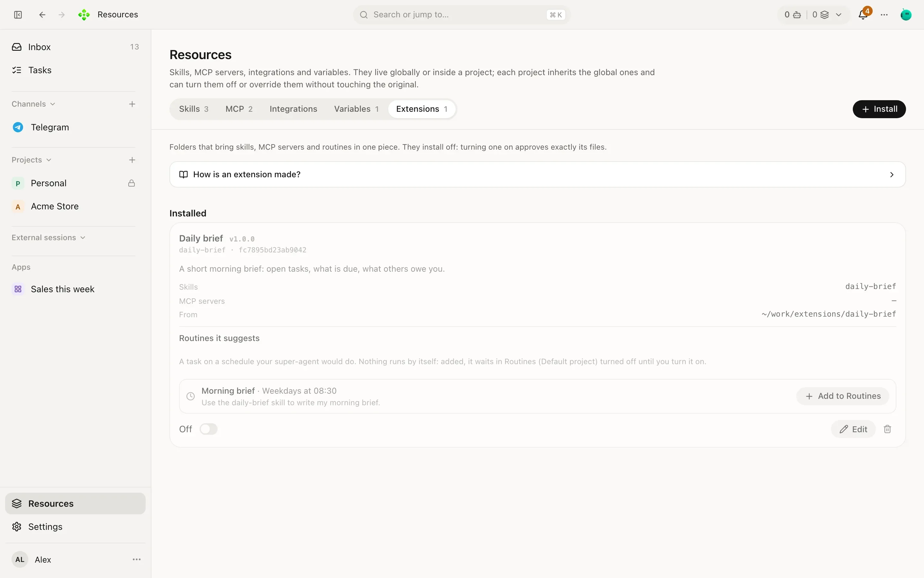The image size is (924, 578).
Task: Click the Skills value daily-brief
Action: [870, 286]
